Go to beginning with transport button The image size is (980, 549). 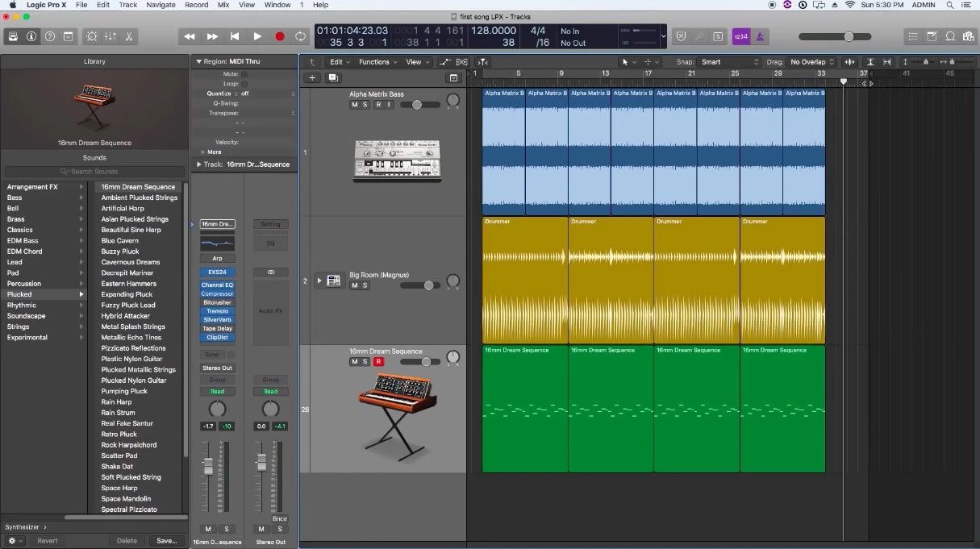[235, 36]
